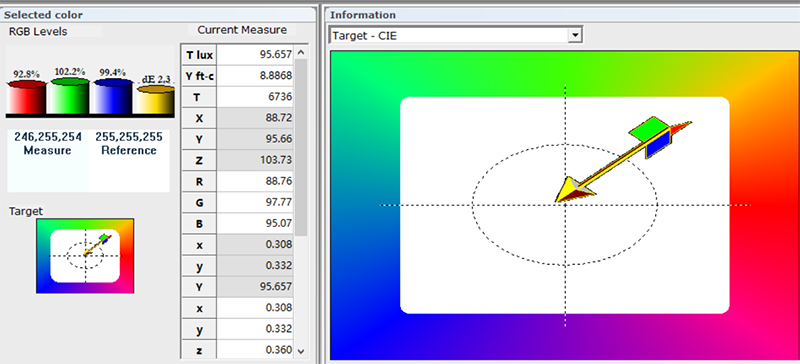
Task: Click the Current Measure column header
Action: coord(242,30)
